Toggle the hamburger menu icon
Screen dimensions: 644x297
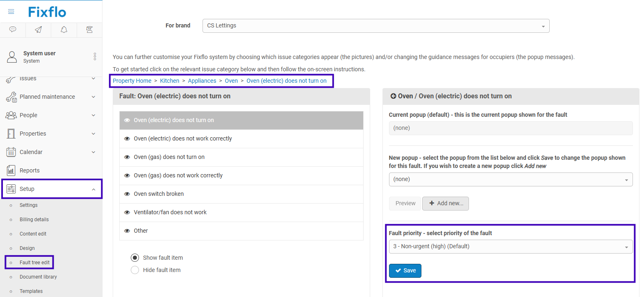[11, 11]
